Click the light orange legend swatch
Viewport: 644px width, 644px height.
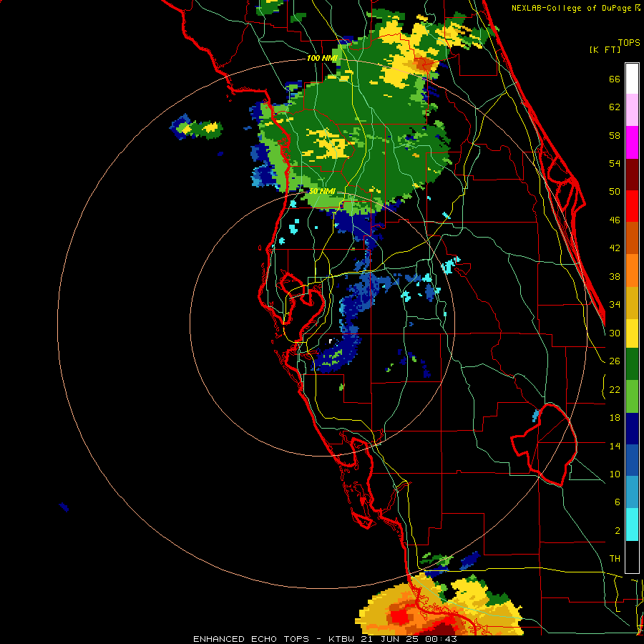(x=632, y=270)
